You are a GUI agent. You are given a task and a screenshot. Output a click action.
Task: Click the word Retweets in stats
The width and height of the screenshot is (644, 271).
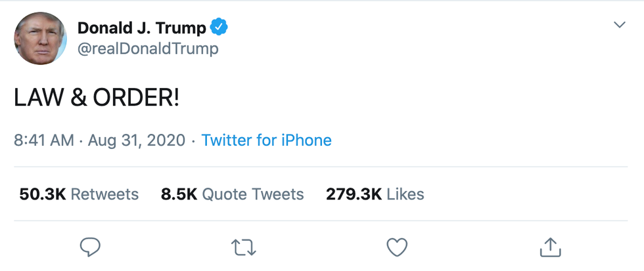(x=104, y=194)
